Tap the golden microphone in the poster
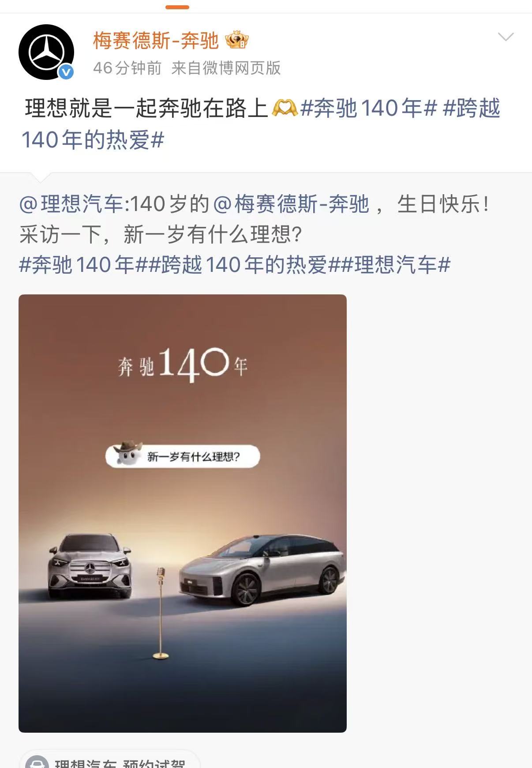 pyautogui.click(x=161, y=614)
